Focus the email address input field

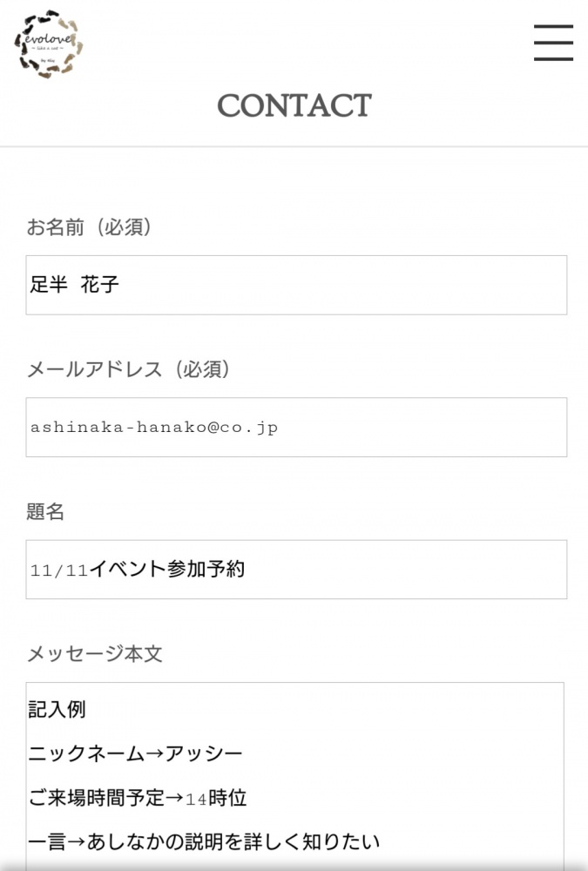pos(296,427)
